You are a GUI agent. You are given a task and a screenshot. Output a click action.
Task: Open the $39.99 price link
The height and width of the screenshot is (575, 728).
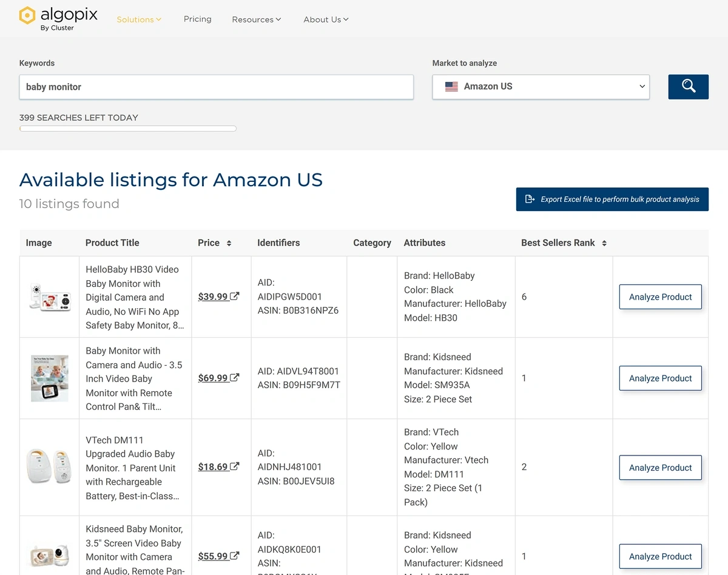pos(213,297)
